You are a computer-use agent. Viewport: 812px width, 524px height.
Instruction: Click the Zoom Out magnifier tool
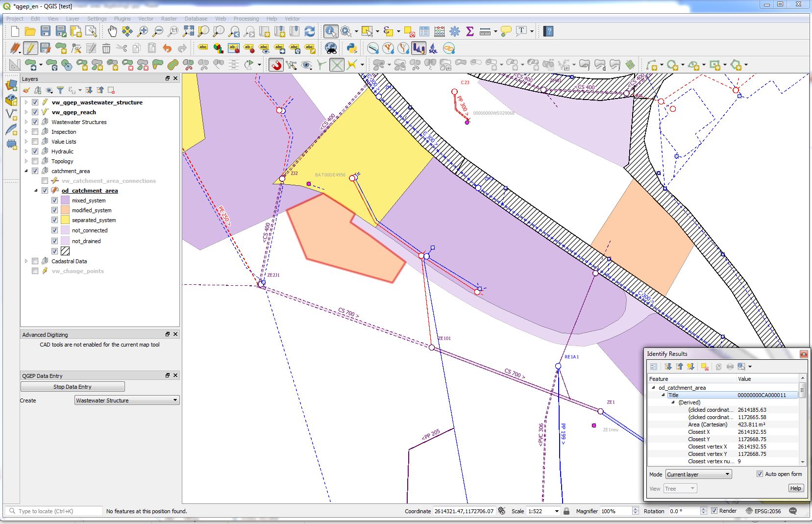point(158,32)
